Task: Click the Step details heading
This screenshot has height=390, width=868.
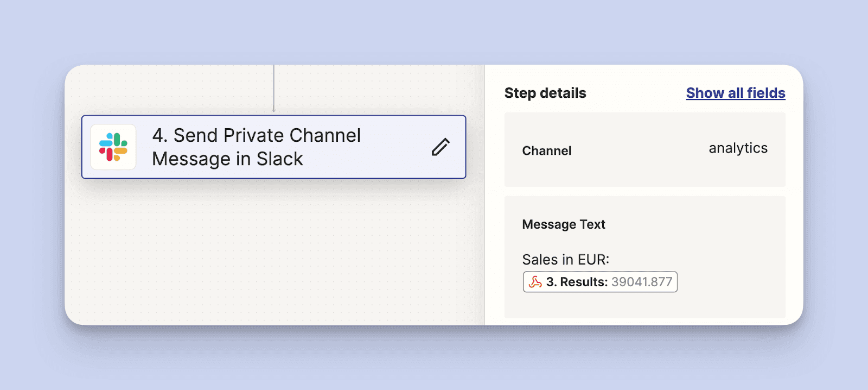Action: [x=545, y=93]
